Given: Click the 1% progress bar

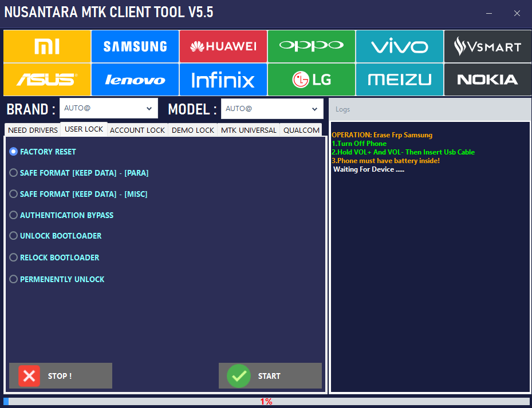Looking at the screenshot, I should tap(266, 401).
